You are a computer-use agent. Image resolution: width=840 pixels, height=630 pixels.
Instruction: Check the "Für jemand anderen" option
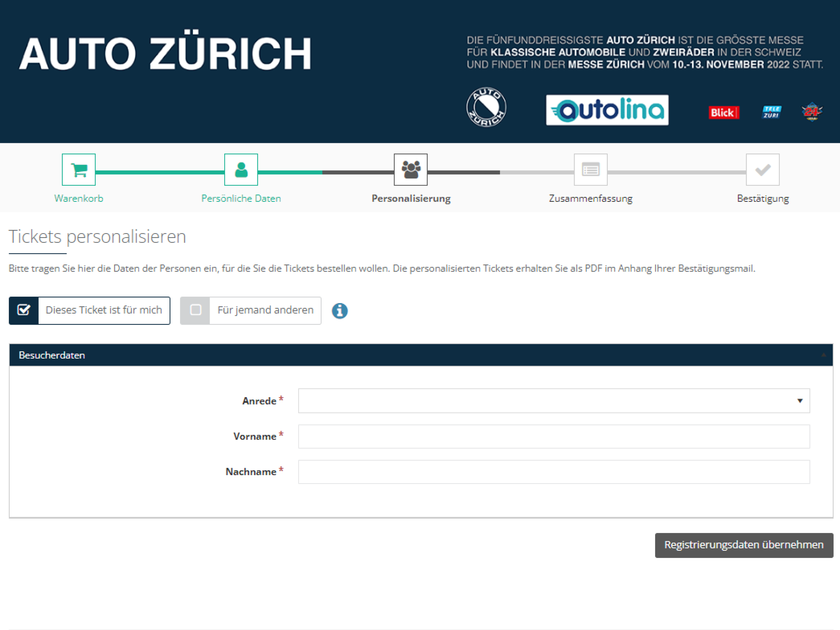251,311
